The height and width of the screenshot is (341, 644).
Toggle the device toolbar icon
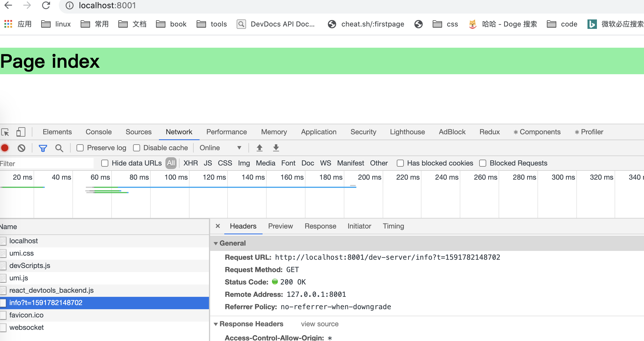click(x=21, y=132)
